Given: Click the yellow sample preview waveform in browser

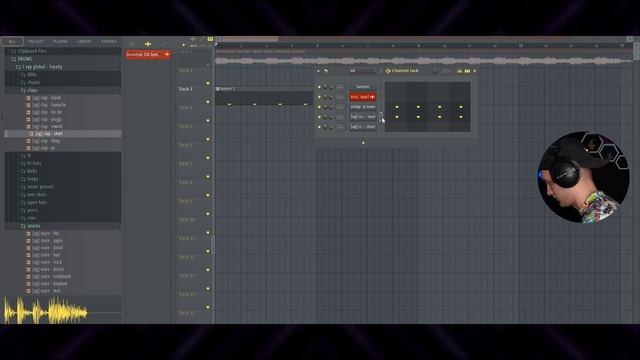Looking at the screenshot, I should [46, 311].
